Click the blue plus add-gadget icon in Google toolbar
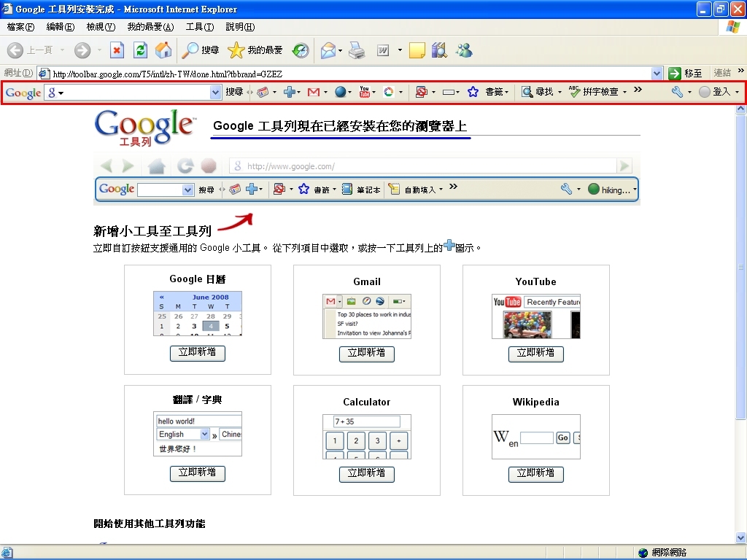Viewport: 747px width, 560px height. pos(289,92)
